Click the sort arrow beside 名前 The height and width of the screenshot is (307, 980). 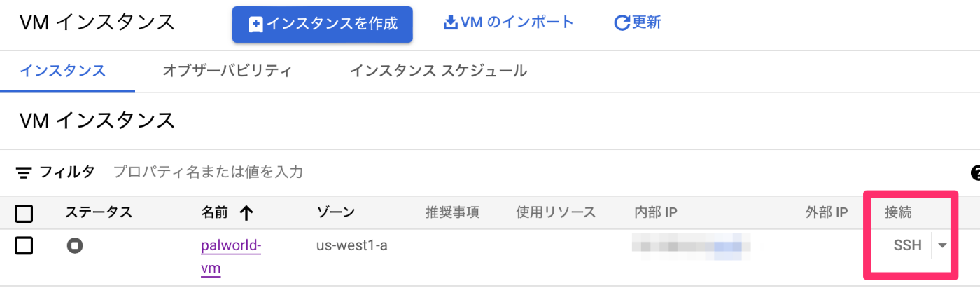pos(246,212)
